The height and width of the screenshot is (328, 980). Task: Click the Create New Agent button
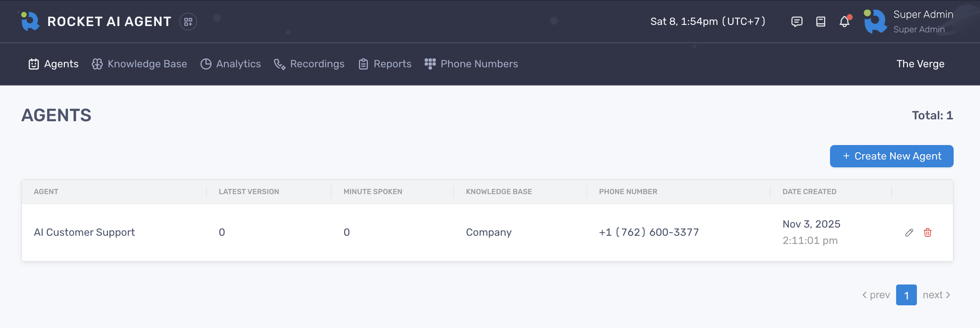891,156
